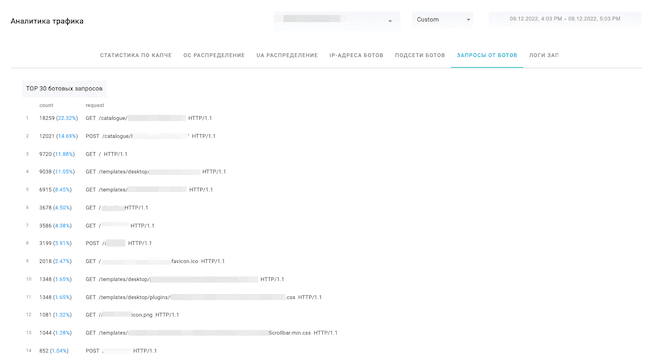The image size is (650, 363).
Task: Click the 1.32% percentage in row 12
Action: pos(62,315)
